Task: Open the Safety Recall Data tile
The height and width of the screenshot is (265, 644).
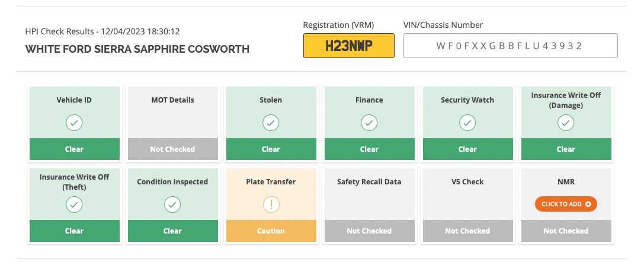Action: point(369,205)
